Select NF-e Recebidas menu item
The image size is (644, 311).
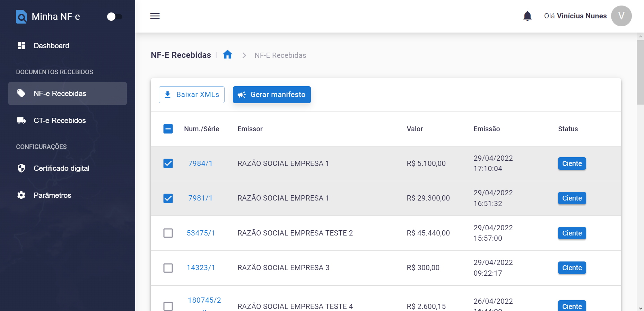68,94
